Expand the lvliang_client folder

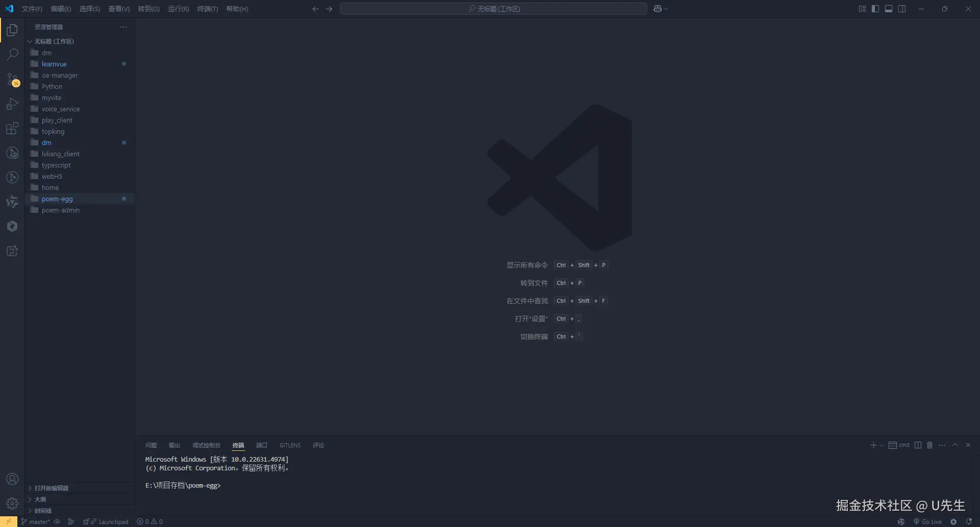pos(80,154)
